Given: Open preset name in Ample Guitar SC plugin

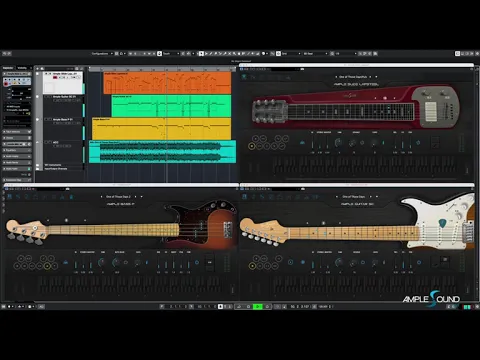Looking at the screenshot, I should [353, 197].
